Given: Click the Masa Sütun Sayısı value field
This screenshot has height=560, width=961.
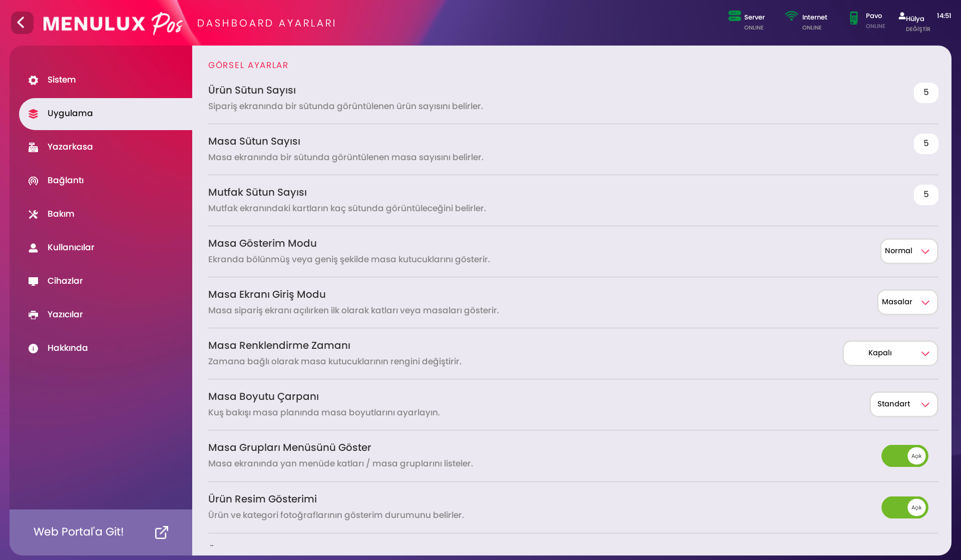Looking at the screenshot, I should click(x=926, y=144).
